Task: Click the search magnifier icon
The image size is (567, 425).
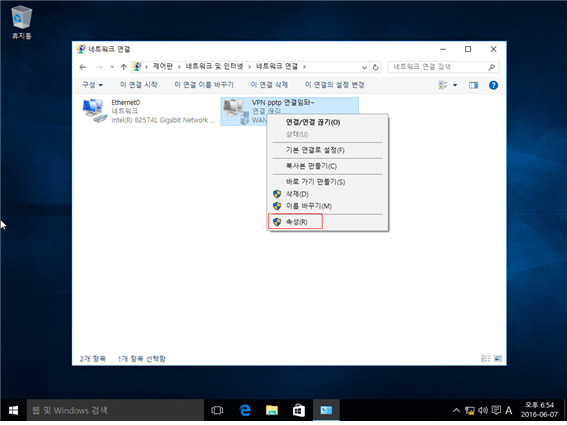Action: [491, 67]
